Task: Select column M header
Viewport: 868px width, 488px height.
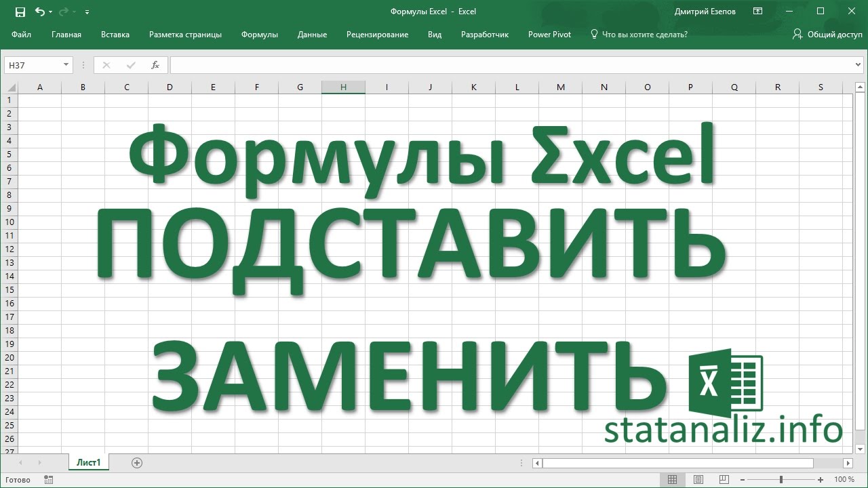Action: tap(561, 87)
